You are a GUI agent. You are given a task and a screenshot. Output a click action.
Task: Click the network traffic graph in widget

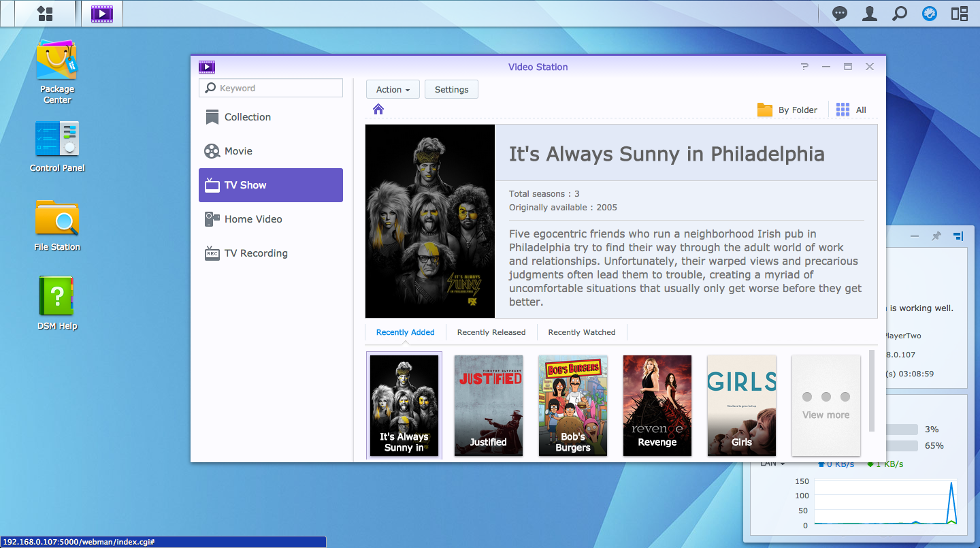(x=885, y=502)
